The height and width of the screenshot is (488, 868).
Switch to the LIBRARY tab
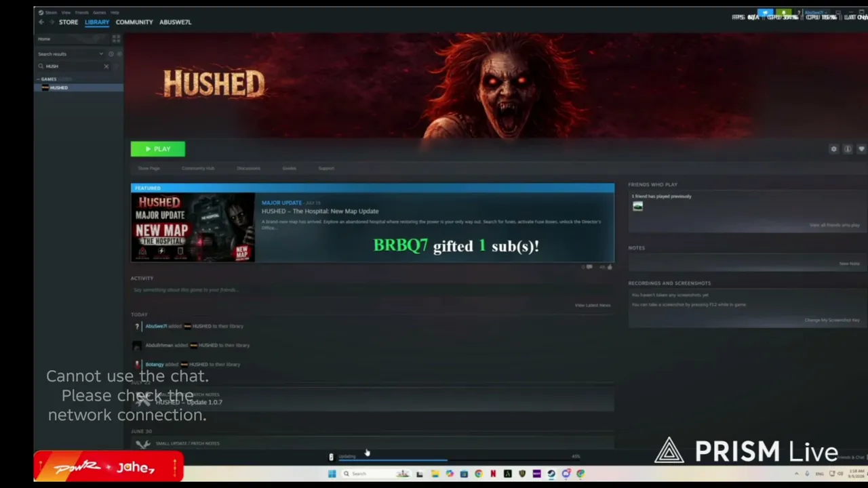(97, 22)
